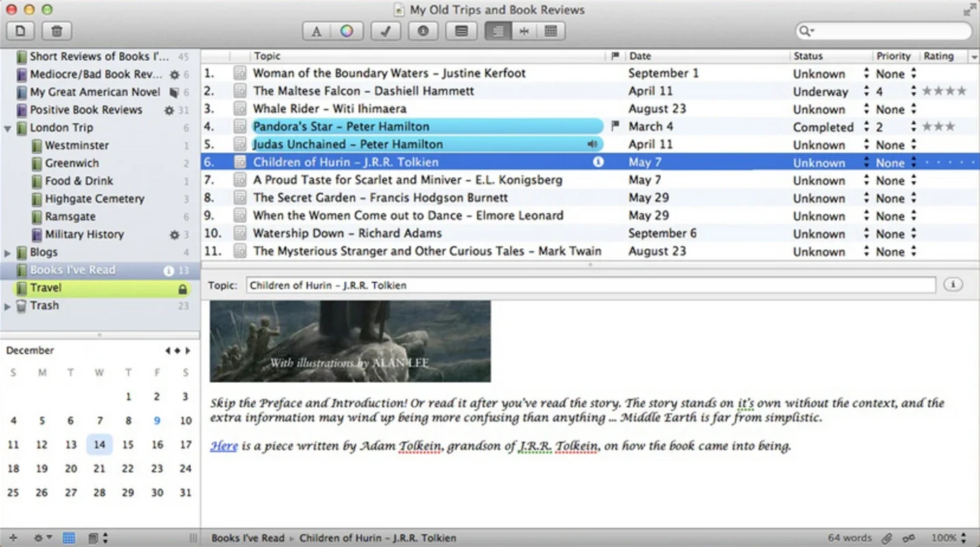Select Short Reviews of Books journal
980x547 pixels.
(x=98, y=56)
